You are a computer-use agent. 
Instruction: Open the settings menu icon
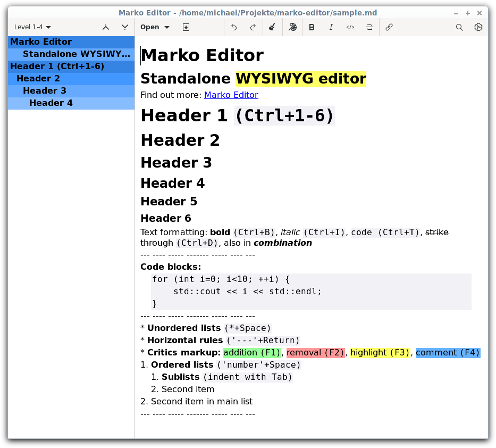pos(478,27)
